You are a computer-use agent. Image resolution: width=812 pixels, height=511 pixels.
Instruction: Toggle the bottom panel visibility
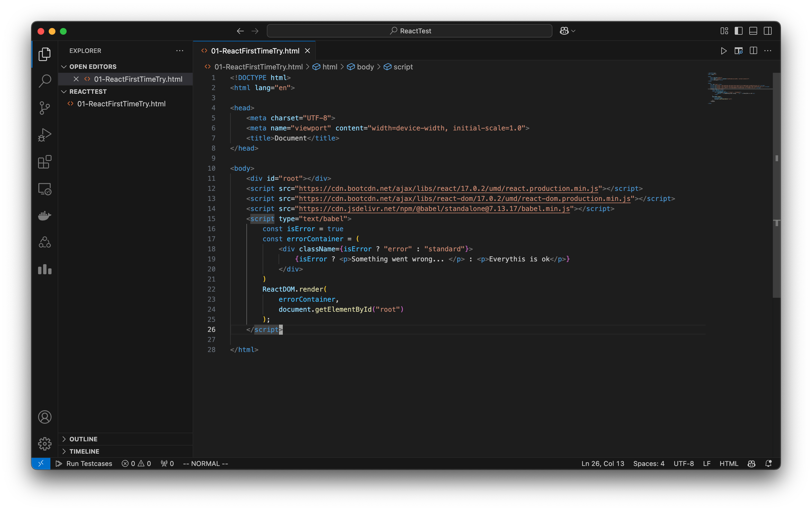tap(753, 31)
